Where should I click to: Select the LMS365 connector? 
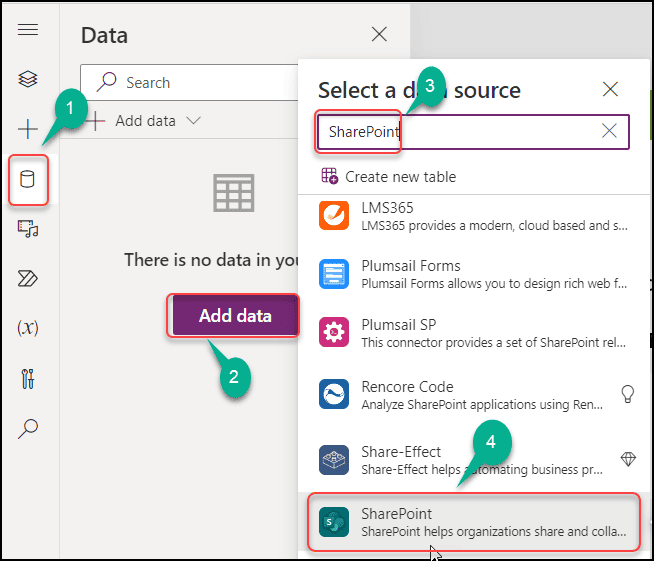click(473, 216)
